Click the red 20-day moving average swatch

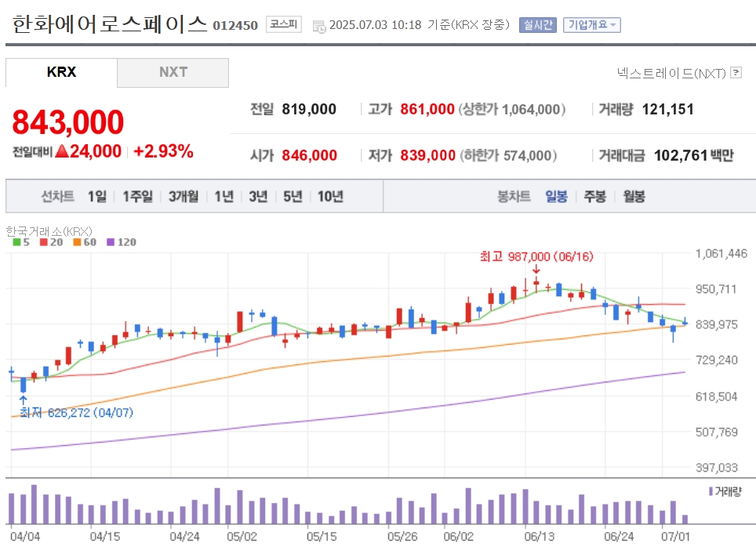tap(44, 242)
